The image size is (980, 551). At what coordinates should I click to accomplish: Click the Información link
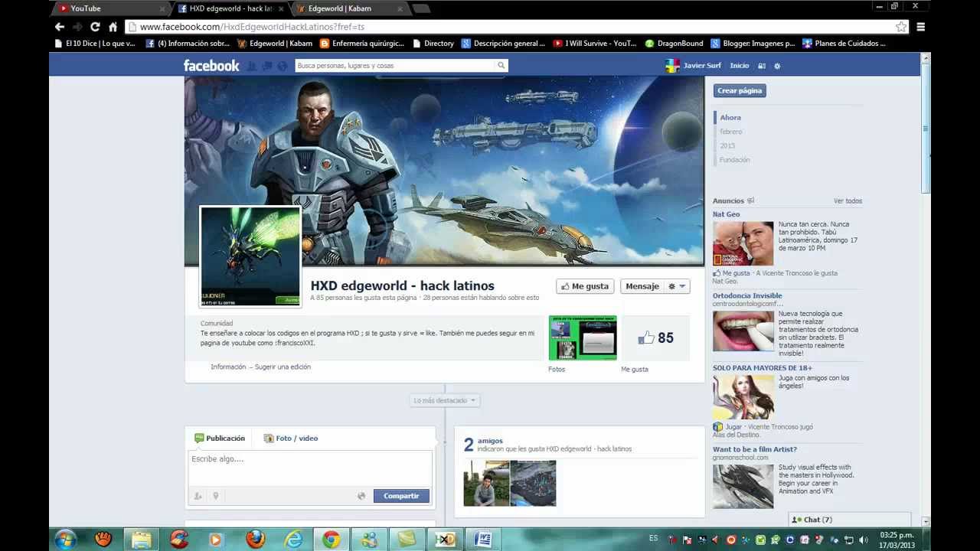coord(228,367)
